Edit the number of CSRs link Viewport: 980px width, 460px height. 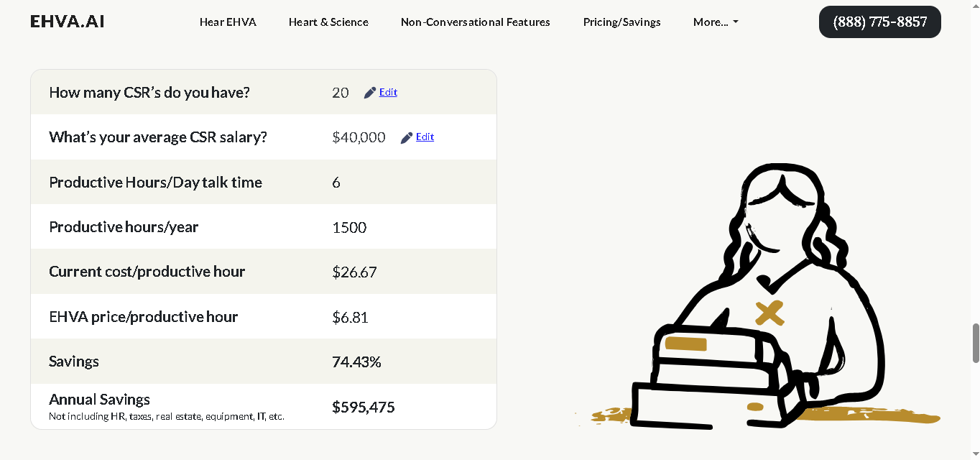[x=388, y=92]
